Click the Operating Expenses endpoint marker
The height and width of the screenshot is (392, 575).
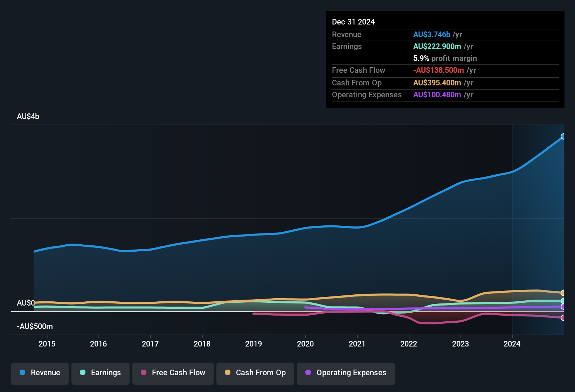563,307
